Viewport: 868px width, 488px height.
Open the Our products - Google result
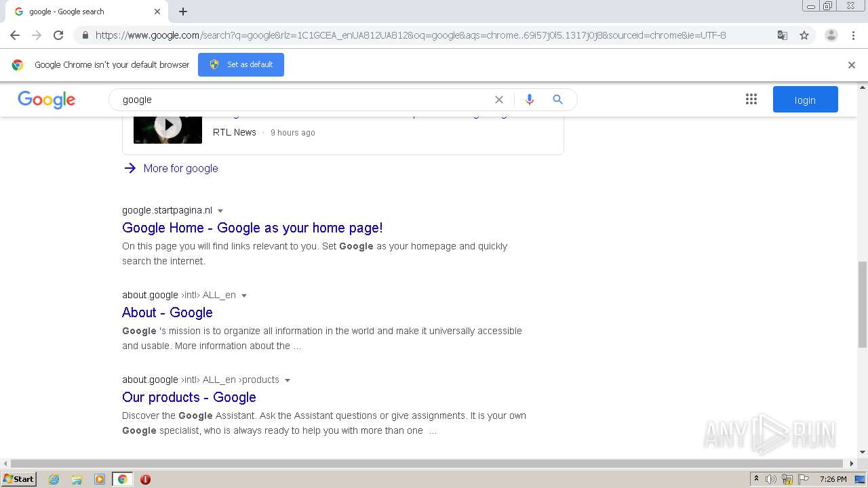coord(189,397)
